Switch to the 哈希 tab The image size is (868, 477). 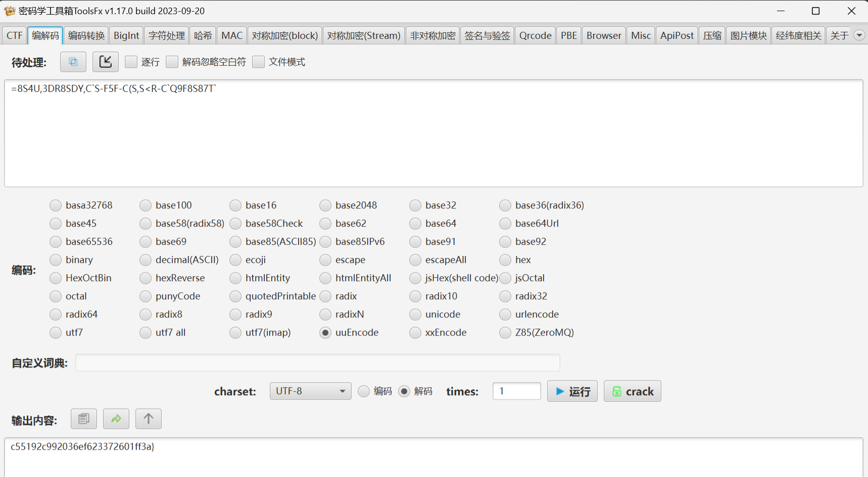point(203,35)
